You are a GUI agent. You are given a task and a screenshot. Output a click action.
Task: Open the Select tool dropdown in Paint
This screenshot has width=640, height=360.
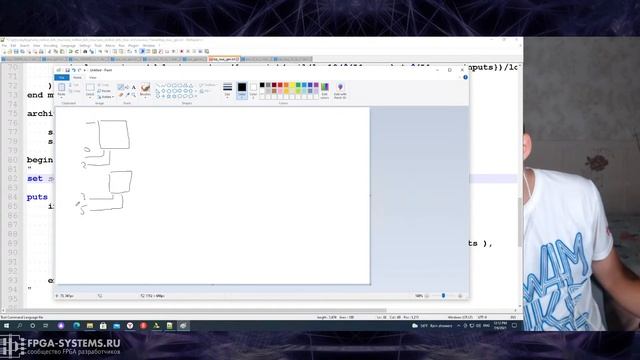coord(90,95)
